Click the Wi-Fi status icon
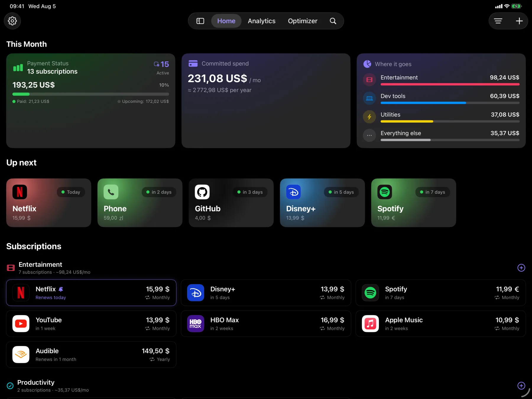532x399 pixels. click(x=507, y=6)
